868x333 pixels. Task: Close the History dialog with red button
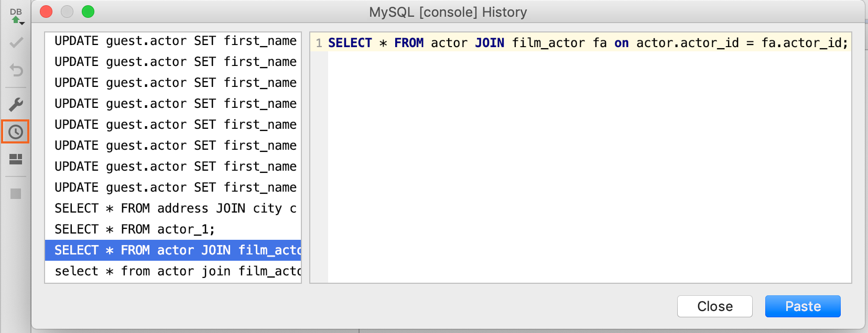point(46,12)
